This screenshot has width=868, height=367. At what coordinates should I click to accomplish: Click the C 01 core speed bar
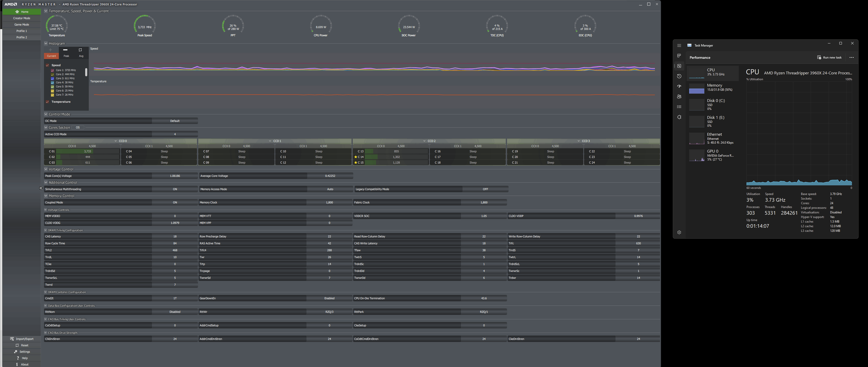(88, 151)
